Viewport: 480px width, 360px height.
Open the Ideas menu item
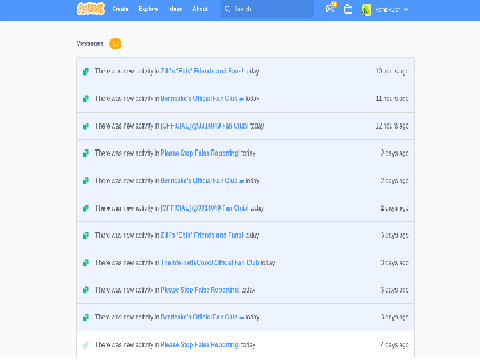click(176, 9)
